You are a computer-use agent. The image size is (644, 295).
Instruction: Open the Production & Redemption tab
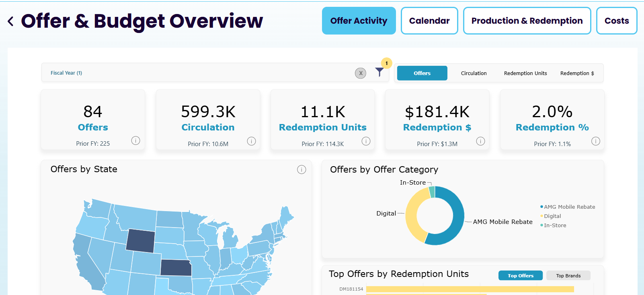[x=527, y=20]
